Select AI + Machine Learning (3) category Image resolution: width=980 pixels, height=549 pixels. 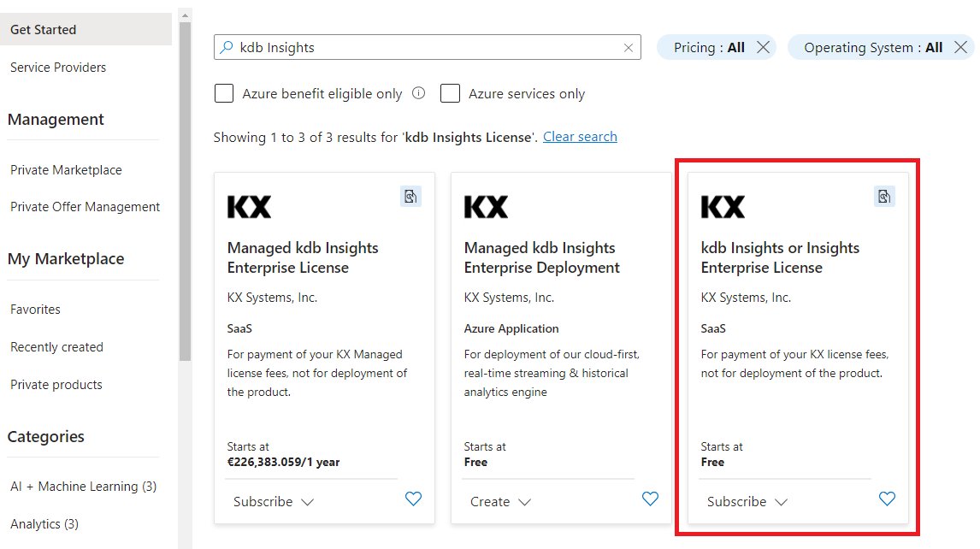point(84,487)
